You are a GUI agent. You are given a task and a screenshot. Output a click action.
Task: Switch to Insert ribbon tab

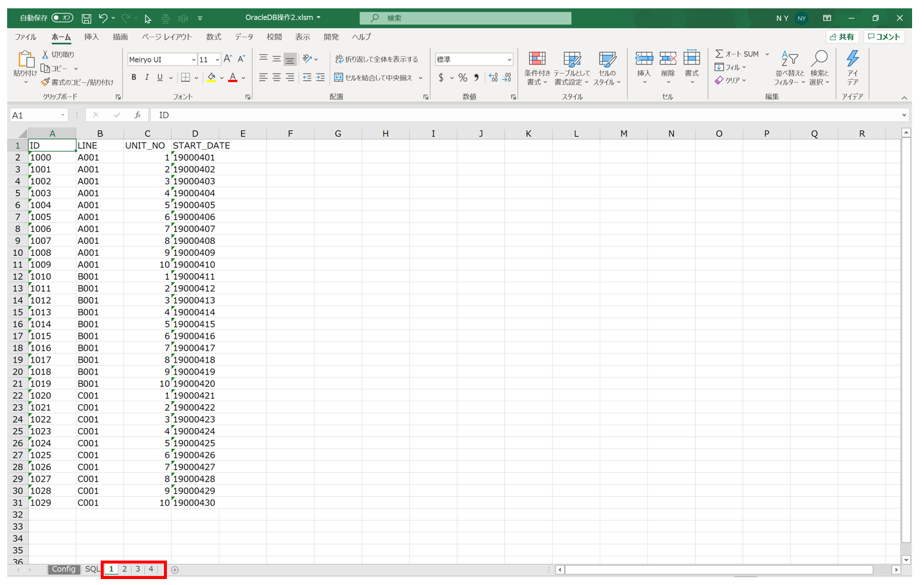[91, 37]
